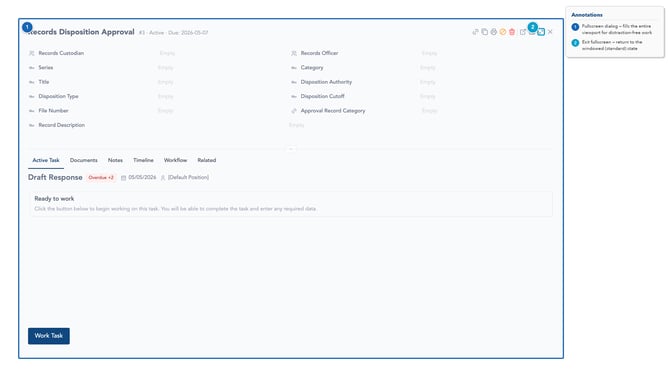Viewport: 670px width, 377px height.
Task: Click the Records Officer label
Action: (319, 53)
